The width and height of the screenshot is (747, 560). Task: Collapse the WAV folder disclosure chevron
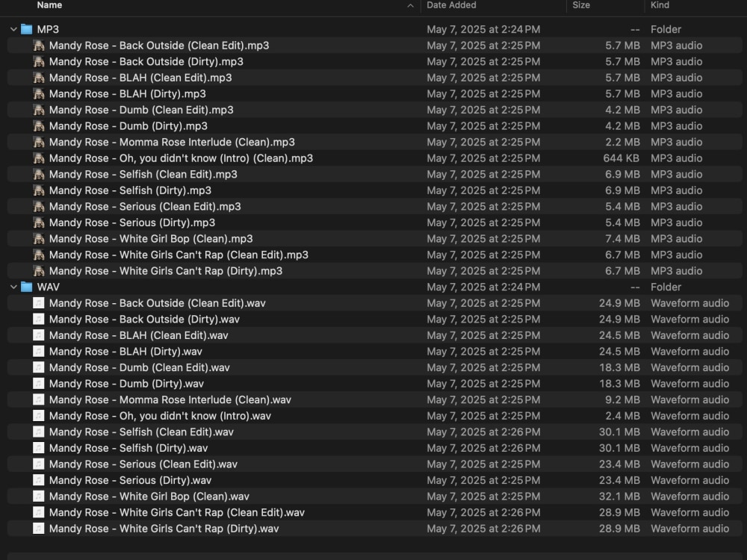(13, 287)
